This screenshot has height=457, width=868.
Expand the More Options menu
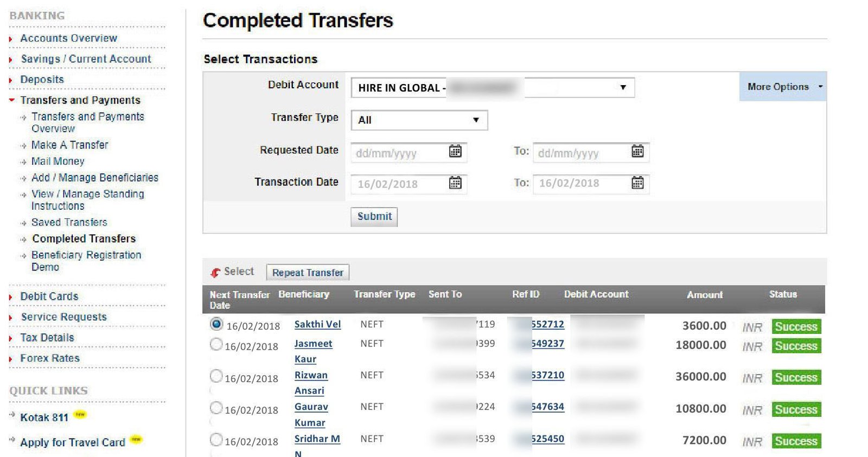(783, 87)
